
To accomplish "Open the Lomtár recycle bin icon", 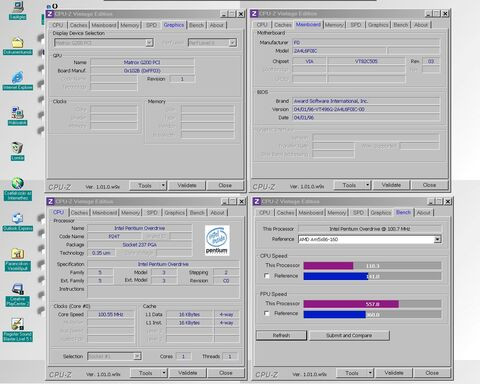I will [x=17, y=151].
